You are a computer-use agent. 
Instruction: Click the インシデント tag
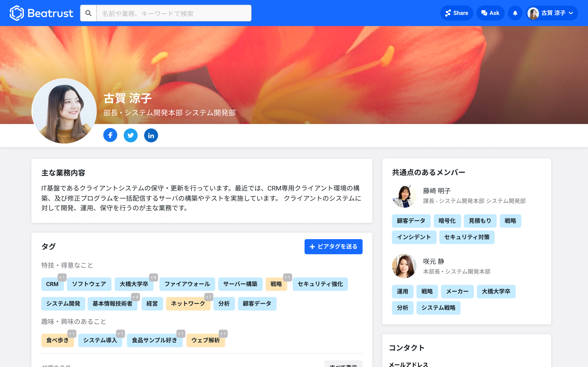(414, 237)
